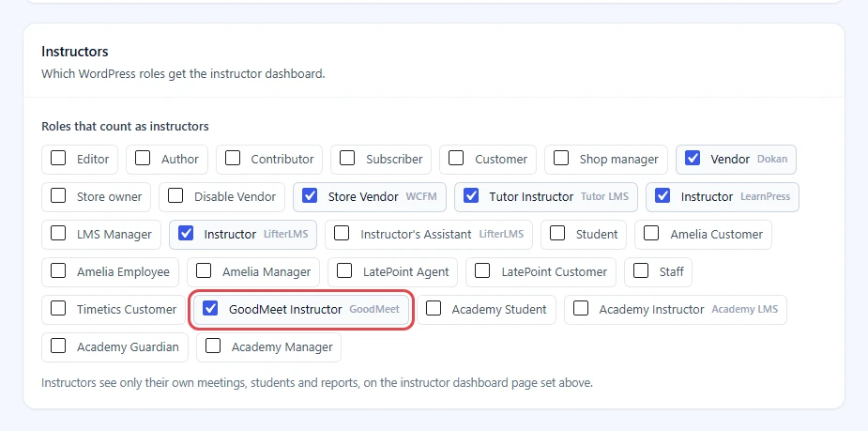Click the "Roles that count as instructors" label
Screen dimensions: 868x431
coord(125,127)
